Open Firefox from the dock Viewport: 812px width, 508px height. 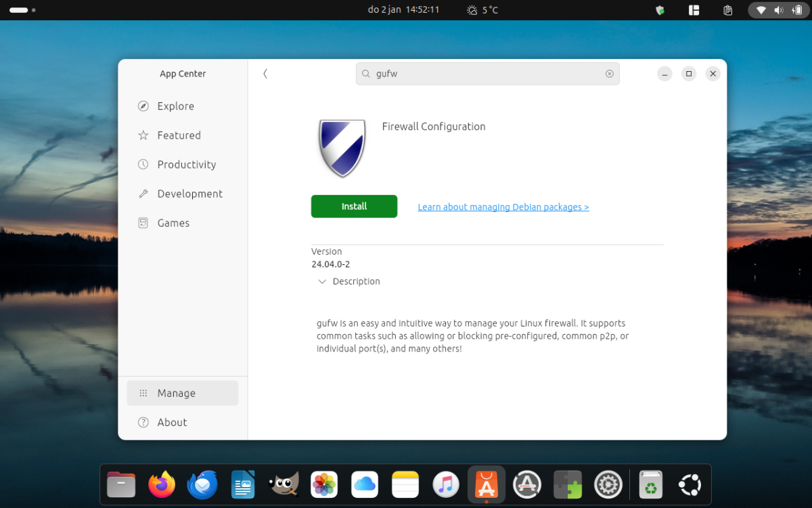click(x=162, y=484)
